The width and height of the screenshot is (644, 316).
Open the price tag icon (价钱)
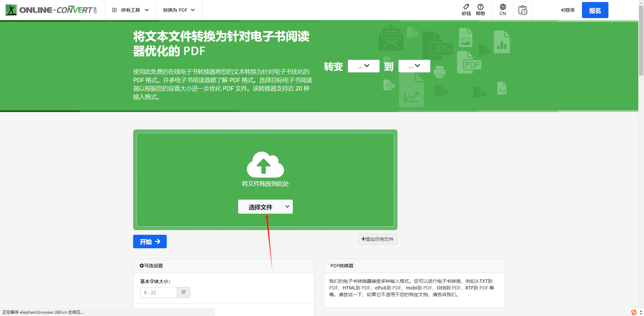pos(466,7)
